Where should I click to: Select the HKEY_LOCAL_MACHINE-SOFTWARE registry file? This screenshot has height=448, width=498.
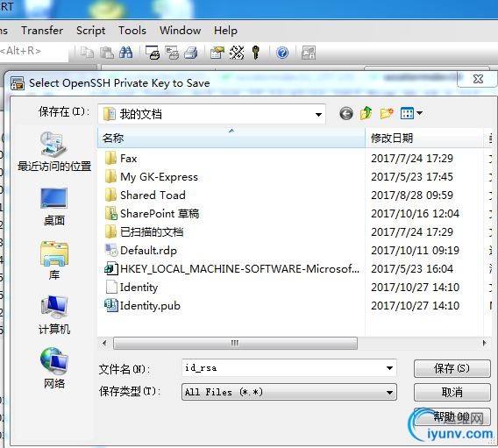coord(232,268)
